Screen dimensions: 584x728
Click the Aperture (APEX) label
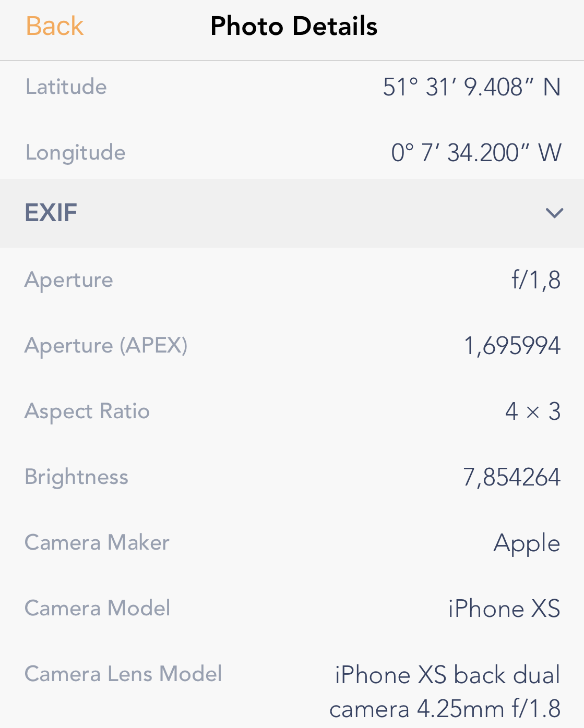tap(106, 345)
